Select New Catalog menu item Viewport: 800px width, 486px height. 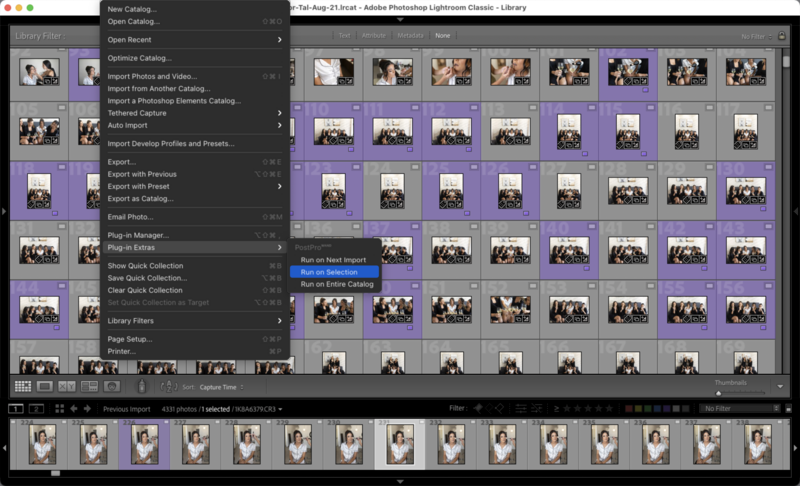click(x=194, y=9)
